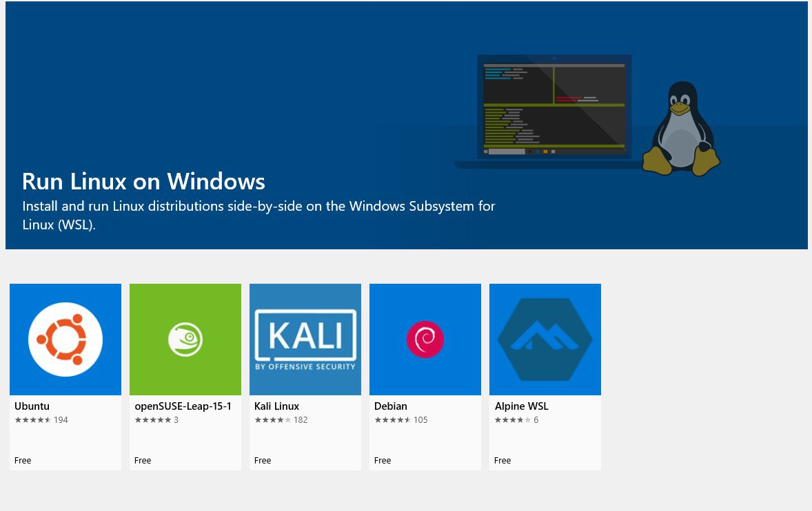Click the Alpine WSL app name

click(521, 406)
